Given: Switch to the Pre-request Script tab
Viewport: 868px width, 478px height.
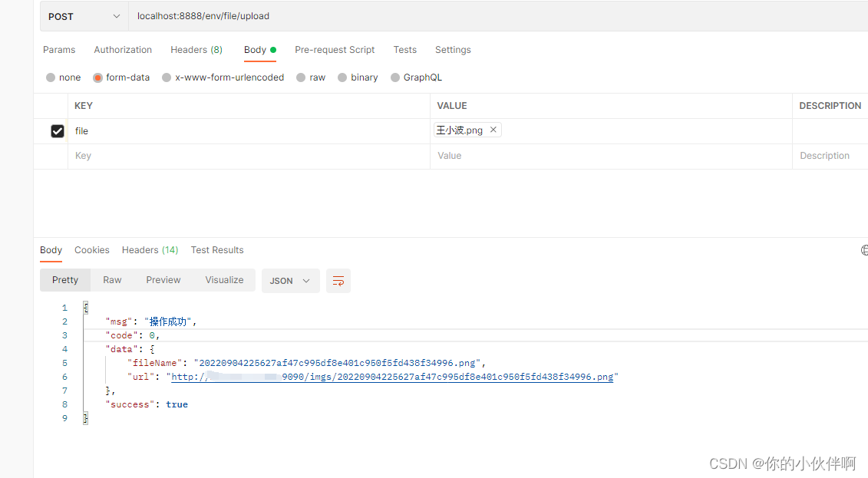Looking at the screenshot, I should point(335,49).
